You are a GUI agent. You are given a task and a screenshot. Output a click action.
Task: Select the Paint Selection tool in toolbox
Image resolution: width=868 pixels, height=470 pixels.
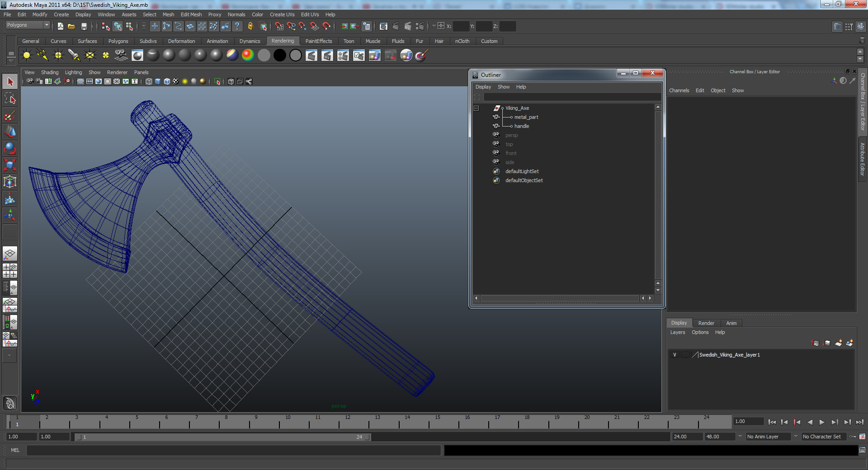10,115
